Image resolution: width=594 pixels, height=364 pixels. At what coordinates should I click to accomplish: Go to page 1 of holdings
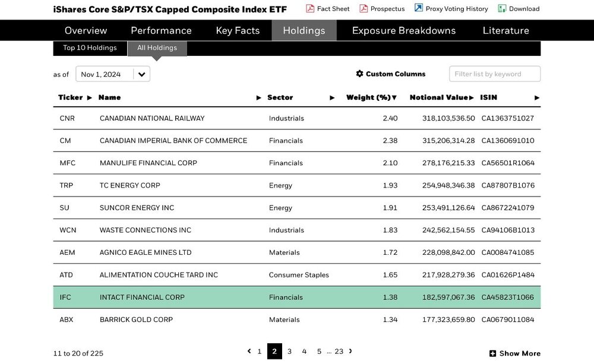point(260,352)
